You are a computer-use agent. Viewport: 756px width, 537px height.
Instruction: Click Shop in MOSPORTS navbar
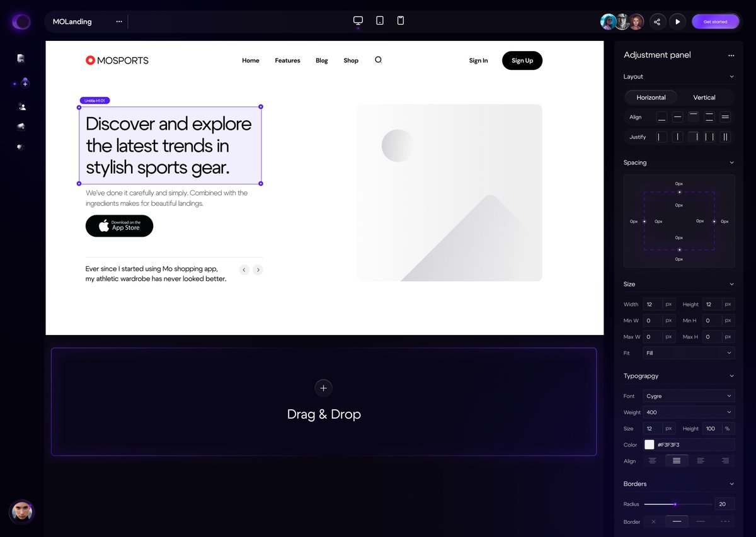pos(351,60)
